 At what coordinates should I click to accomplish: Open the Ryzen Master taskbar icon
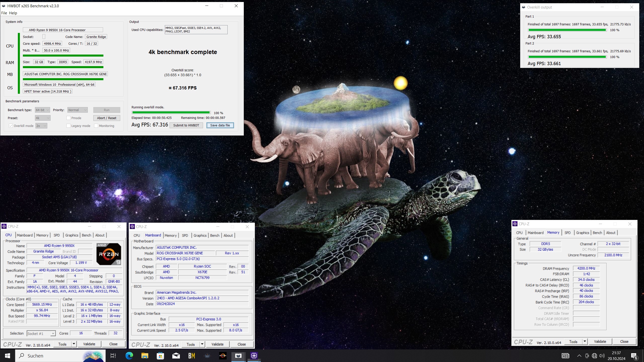coord(223,356)
